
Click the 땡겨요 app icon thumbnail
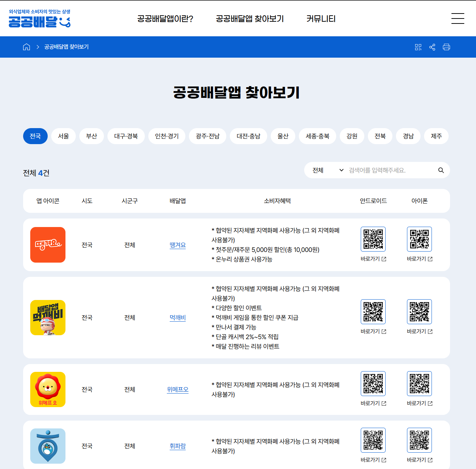(x=48, y=245)
